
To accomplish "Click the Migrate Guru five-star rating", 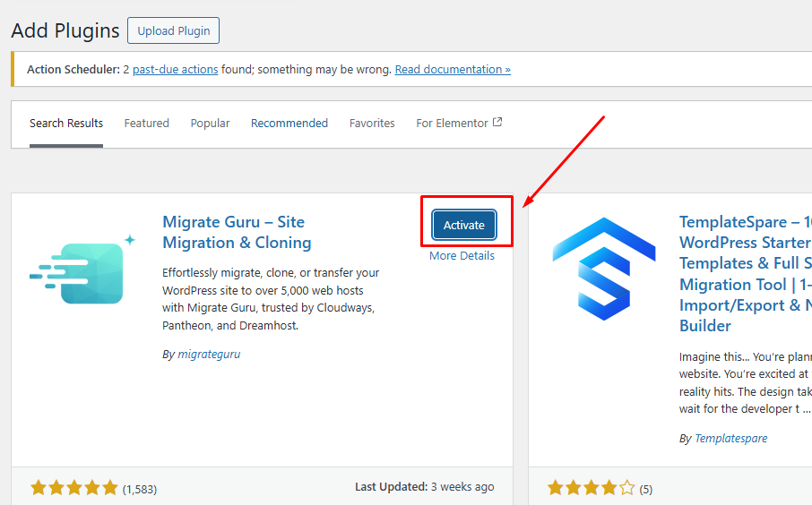I will (x=74, y=488).
